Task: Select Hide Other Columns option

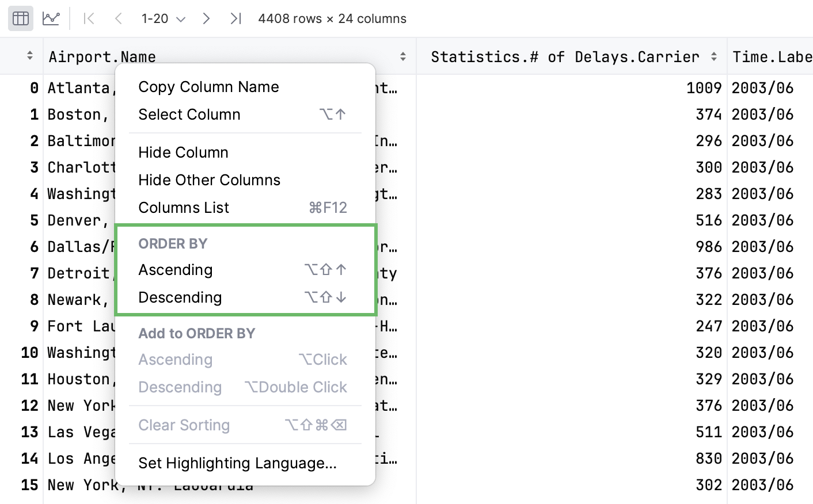Action: click(209, 180)
